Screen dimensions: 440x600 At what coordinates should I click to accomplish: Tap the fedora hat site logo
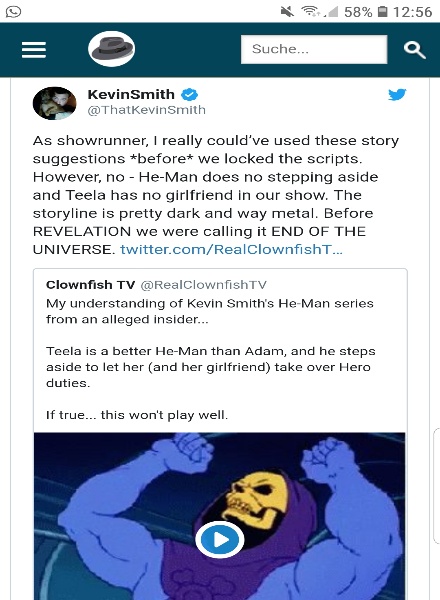click(111, 49)
